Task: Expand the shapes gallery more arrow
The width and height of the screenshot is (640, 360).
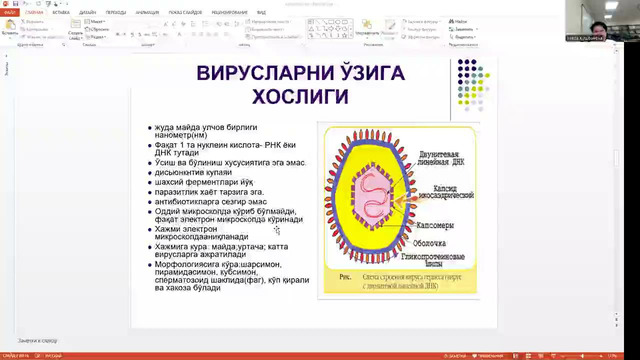Action: pos(351,36)
